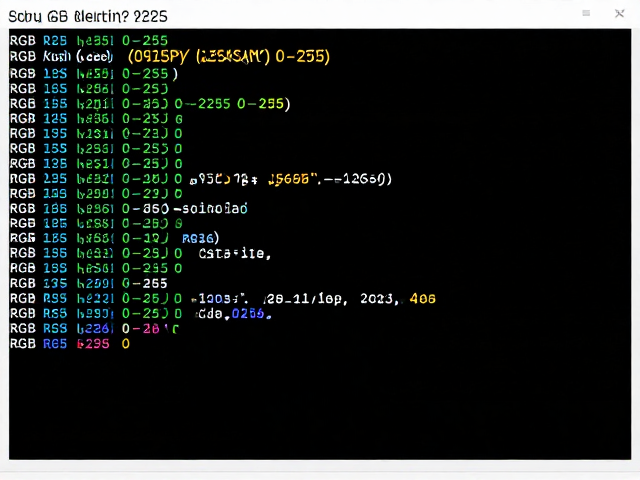Image resolution: width=640 pixels, height=480 pixels.
Task: Select the yellow number '406'
Action: coord(422,299)
